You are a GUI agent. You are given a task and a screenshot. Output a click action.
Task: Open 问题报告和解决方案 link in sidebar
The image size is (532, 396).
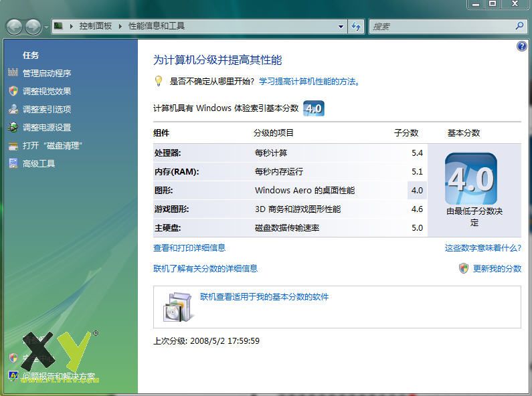(x=59, y=376)
